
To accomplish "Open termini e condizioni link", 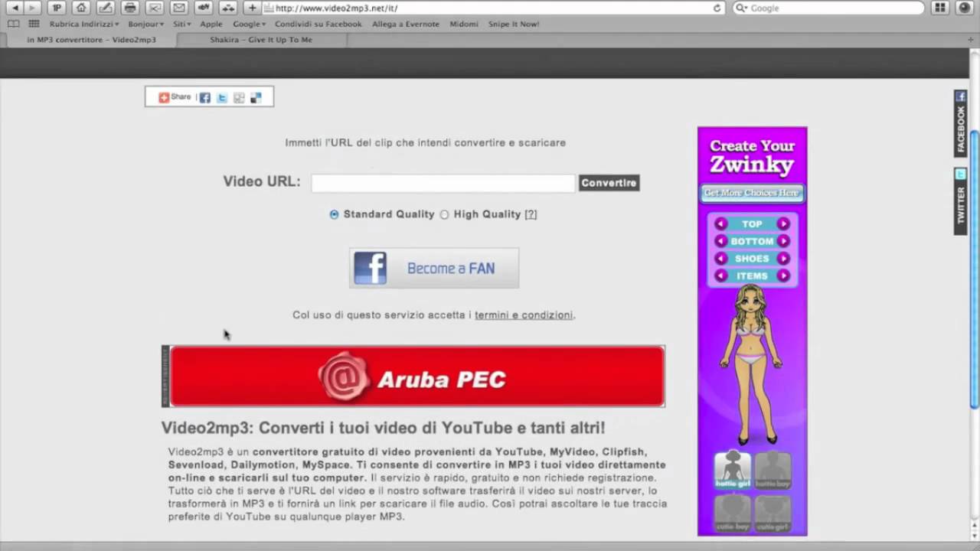I will (x=524, y=315).
